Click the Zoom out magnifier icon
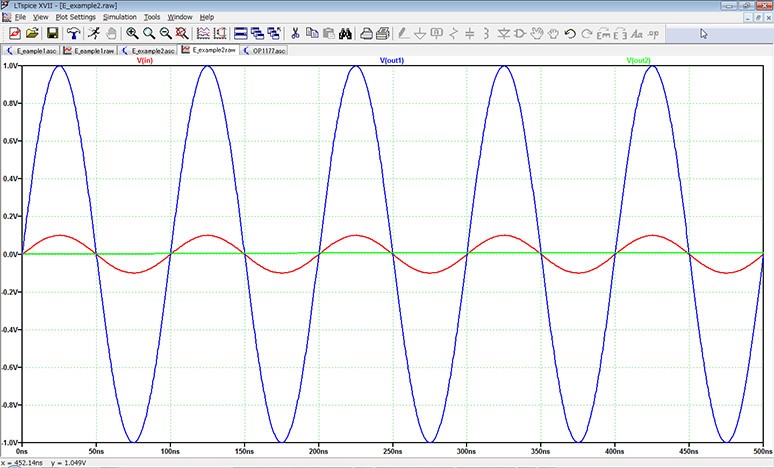 [x=166, y=33]
